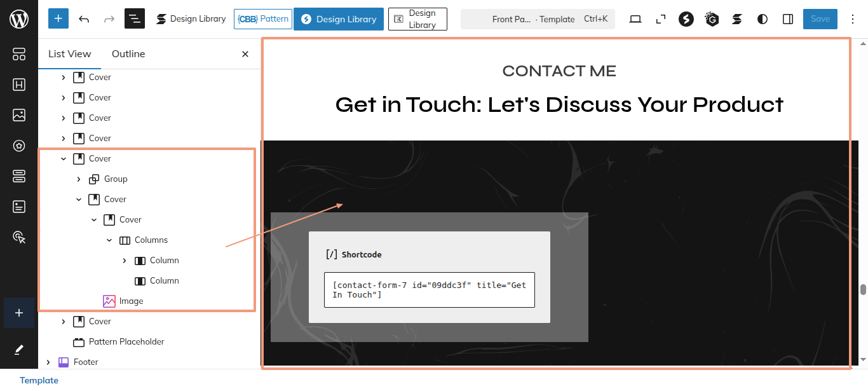Image resolution: width=868 pixels, height=391 pixels.
Task: Select the Image block in list
Action: click(131, 301)
